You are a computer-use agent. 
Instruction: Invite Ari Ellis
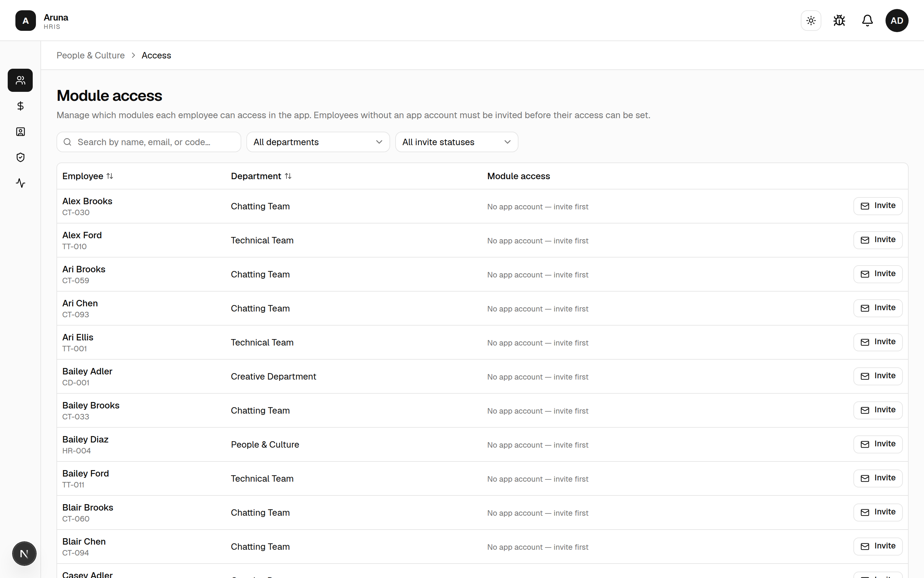point(878,342)
